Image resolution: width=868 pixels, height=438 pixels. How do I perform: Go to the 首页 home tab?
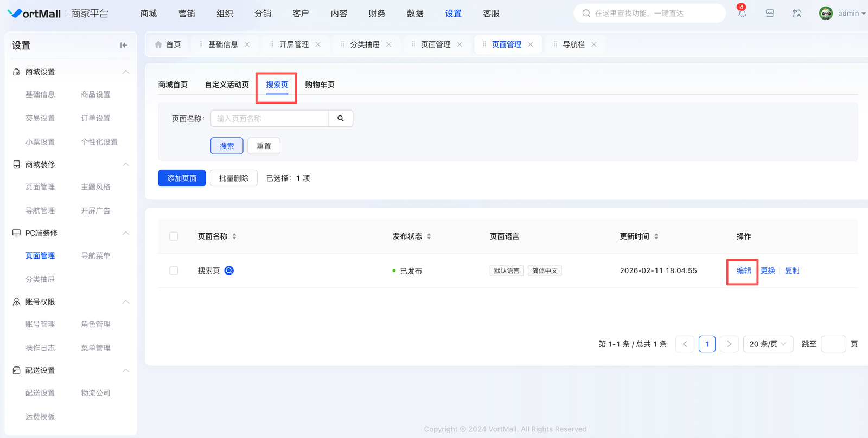point(168,44)
